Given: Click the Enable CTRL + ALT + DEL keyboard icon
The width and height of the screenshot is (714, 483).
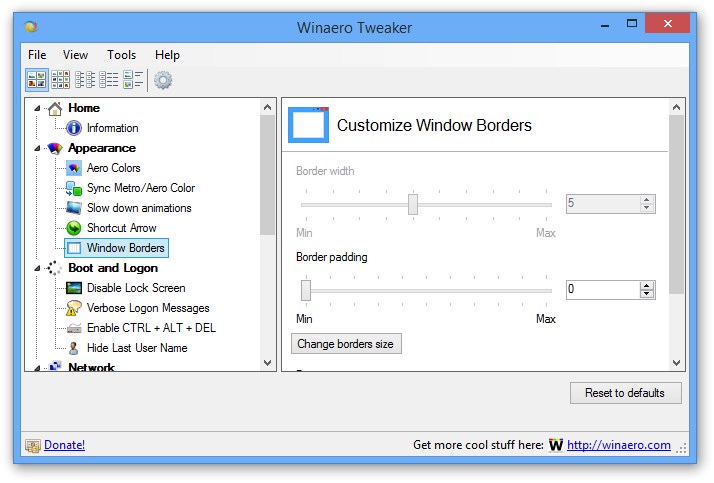Looking at the screenshot, I should point(74,328).
